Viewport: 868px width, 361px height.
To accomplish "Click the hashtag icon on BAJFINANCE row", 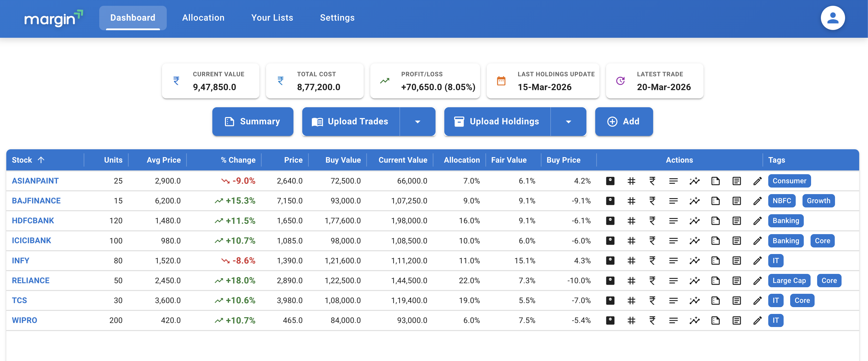I will click(631, 201).
